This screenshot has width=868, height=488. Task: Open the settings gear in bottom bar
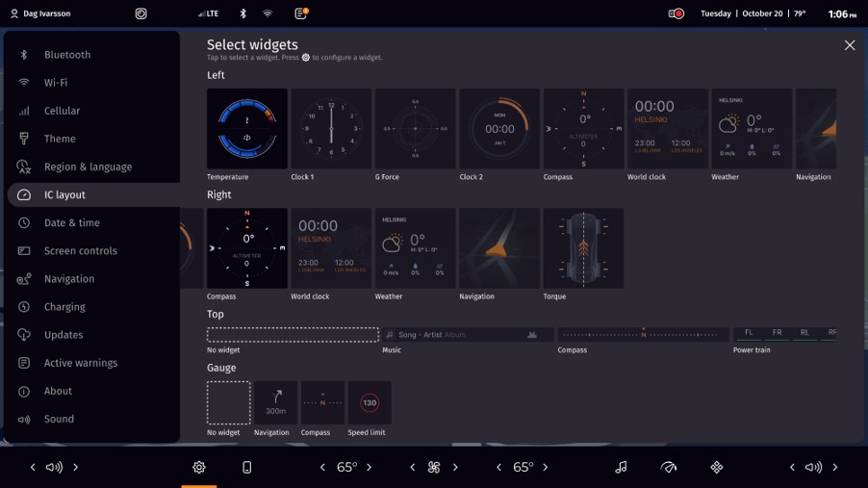pyautogui.click(x=199, y=468)
